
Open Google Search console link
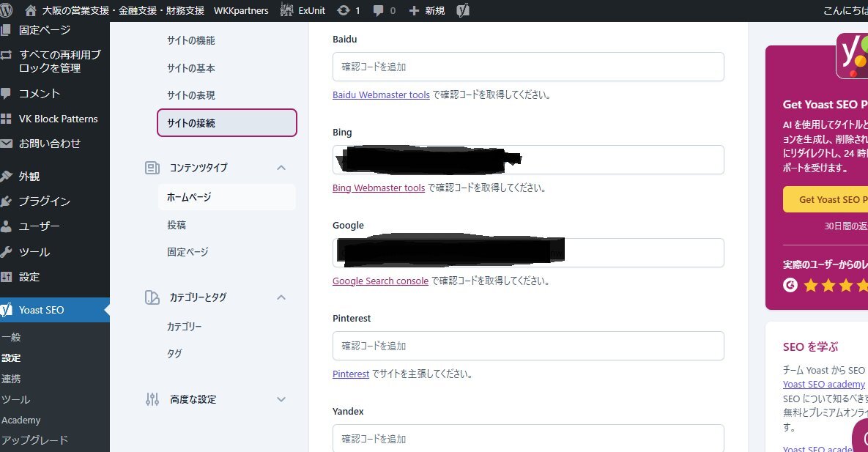click(x=380, y=281)
